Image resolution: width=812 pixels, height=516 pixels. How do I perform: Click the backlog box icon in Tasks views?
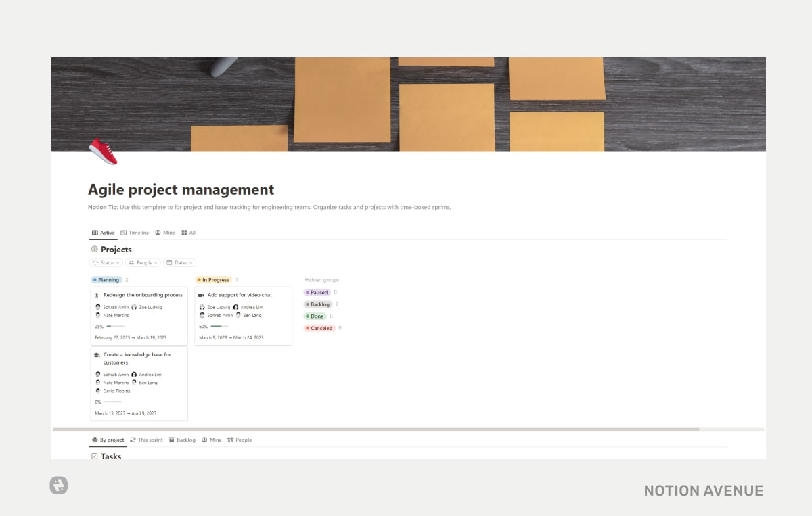(171, 440)
